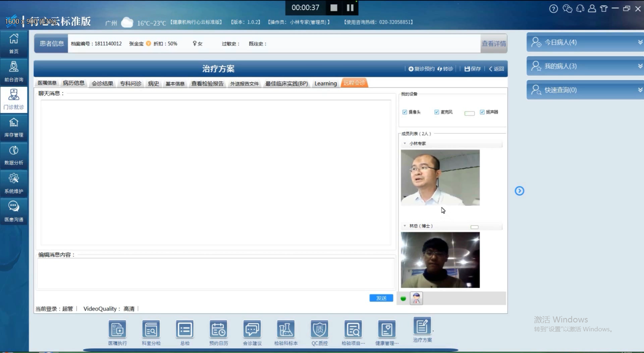The width and height of the screenshot is (644, 353).
Task: Click the 发送 send button
Action: 381,298
